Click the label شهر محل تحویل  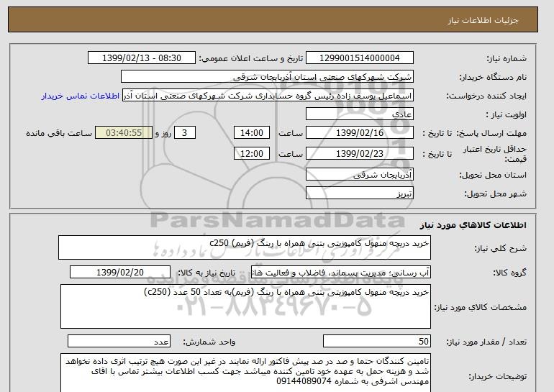click(x=495, y=194)
